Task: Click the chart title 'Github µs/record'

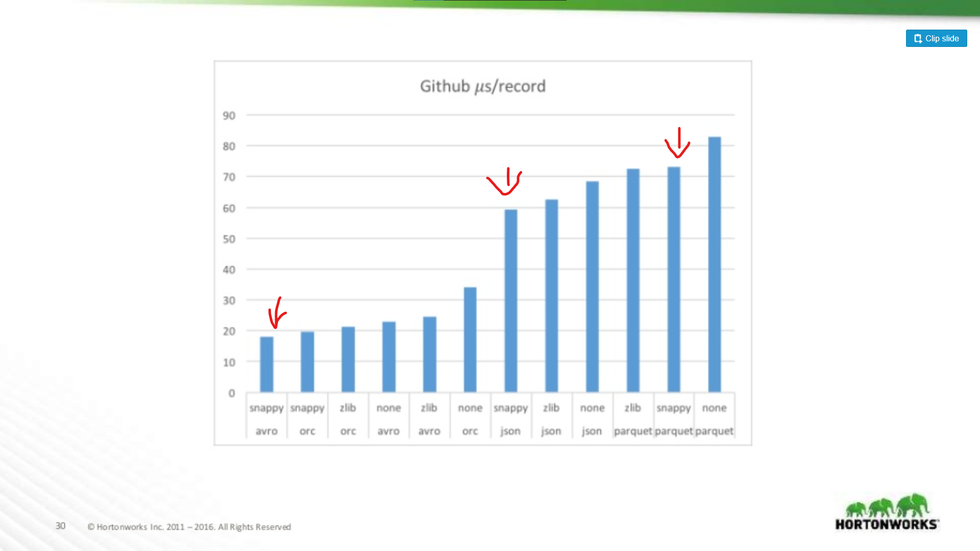Action: (483, 86)
